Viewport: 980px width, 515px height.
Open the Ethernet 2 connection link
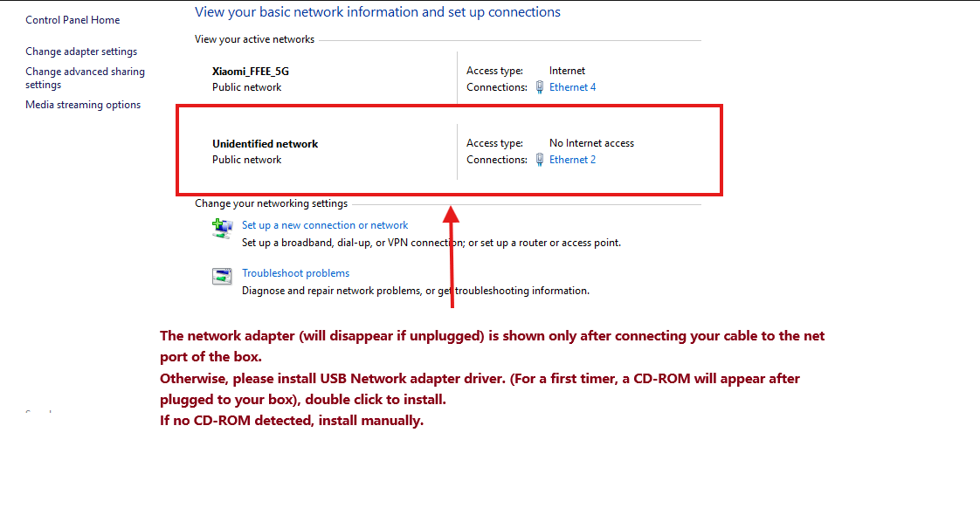point(572,160)
